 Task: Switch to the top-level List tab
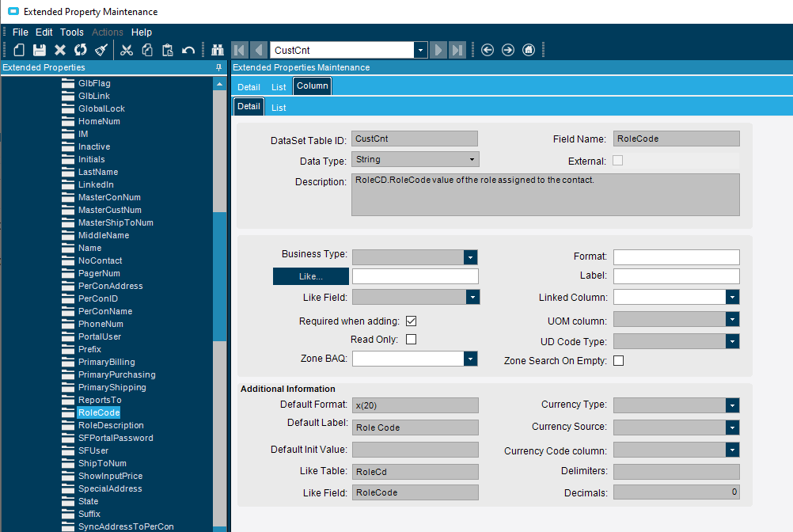click(279, 87)
